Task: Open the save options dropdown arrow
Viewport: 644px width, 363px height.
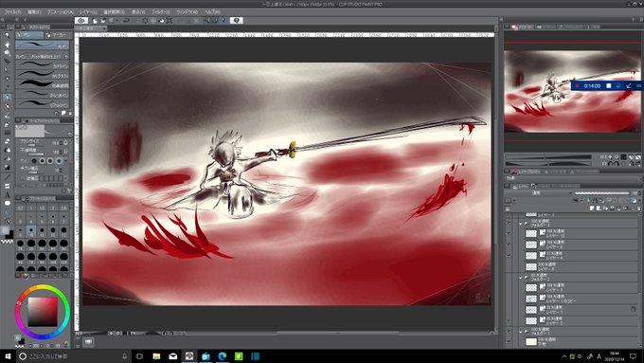Action: (x=116, y=21)
